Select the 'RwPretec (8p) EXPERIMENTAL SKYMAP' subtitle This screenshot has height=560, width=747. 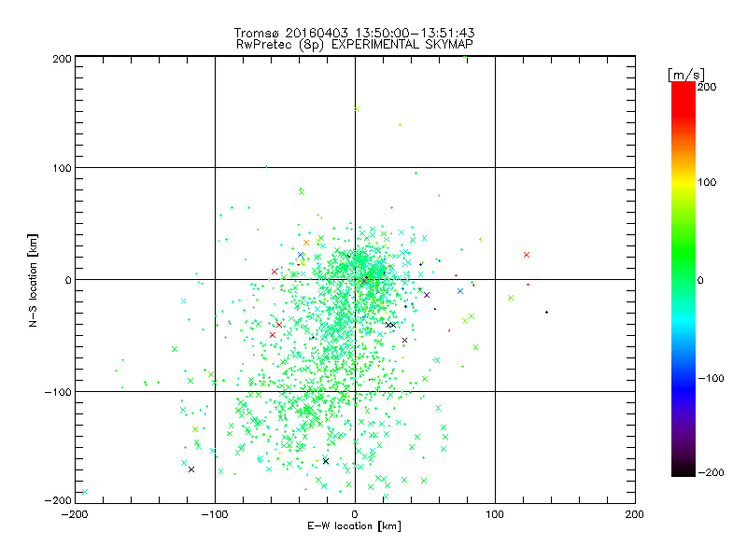coord(354,45)
